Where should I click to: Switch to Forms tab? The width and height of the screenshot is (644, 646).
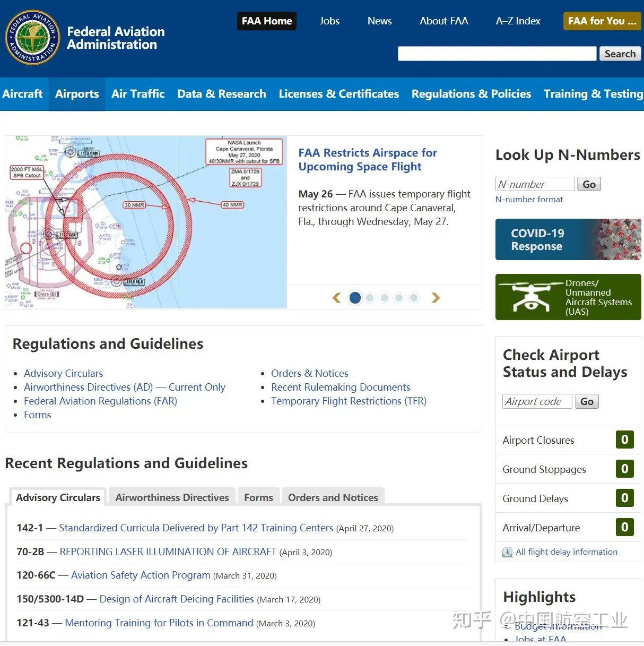coord(258,497)
